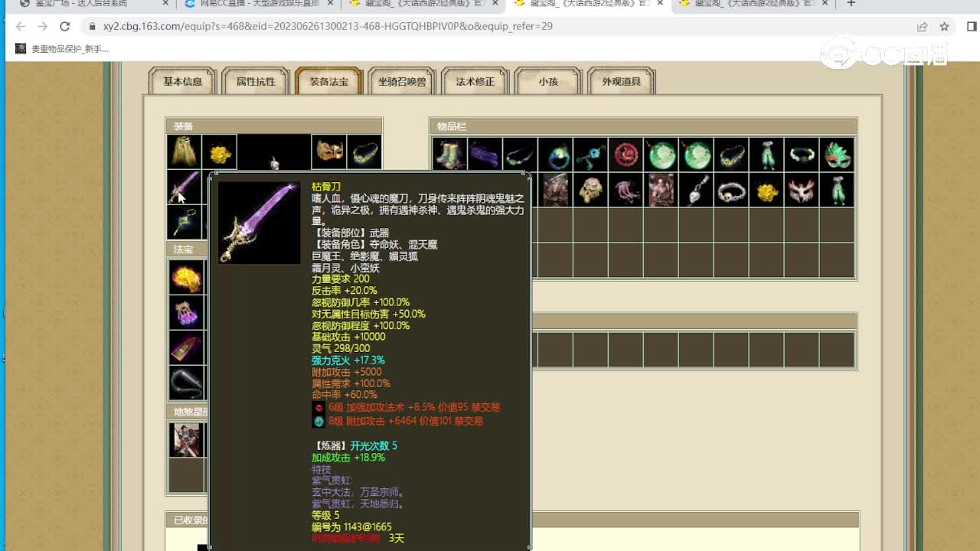
Task: Click the share page icon in the address bar
Action: tap(923, 26)
